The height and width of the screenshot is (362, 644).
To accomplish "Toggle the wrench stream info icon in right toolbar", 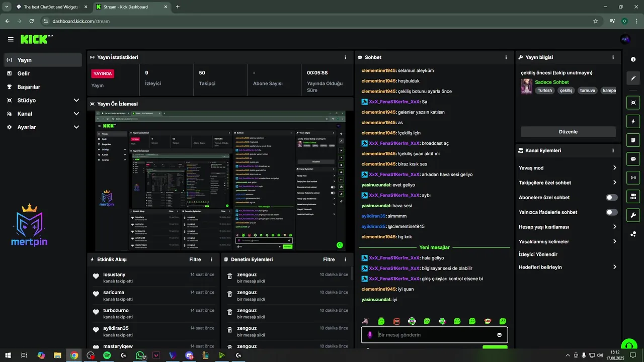I will [x=633, y=215].
